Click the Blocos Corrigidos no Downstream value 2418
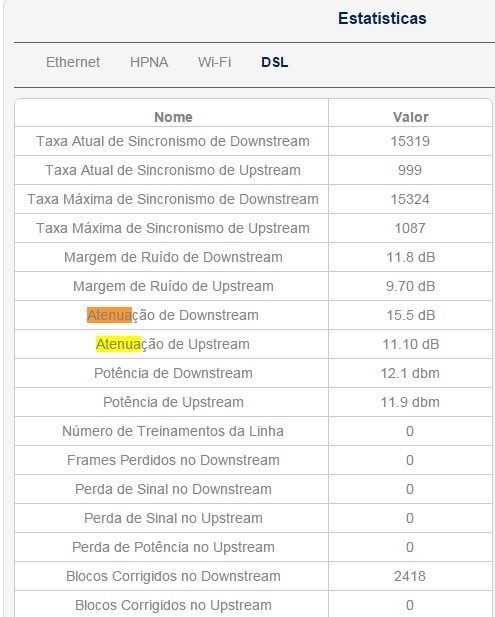This screenshot has height=617, width=495. click(410, 576)
